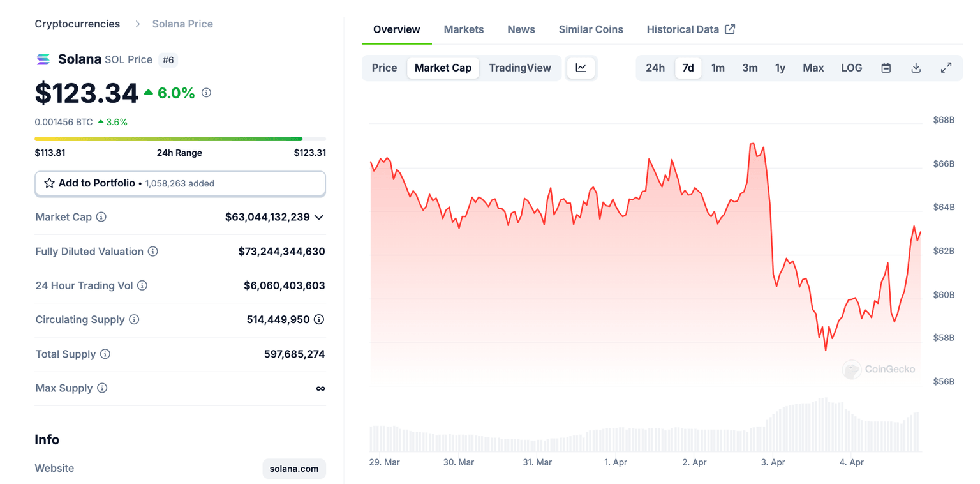
Task: Click the 24h Range progress bar
Action: pos(180,139)
